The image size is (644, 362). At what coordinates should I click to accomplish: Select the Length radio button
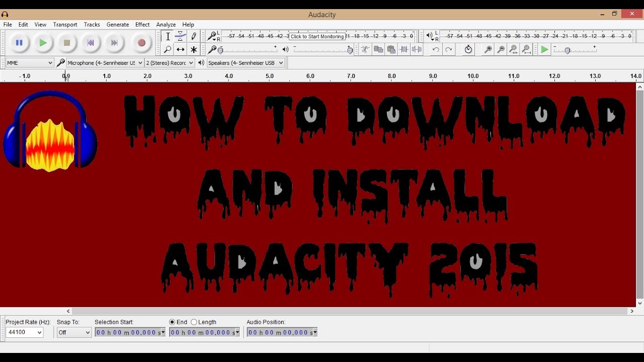tap(194, 322)
